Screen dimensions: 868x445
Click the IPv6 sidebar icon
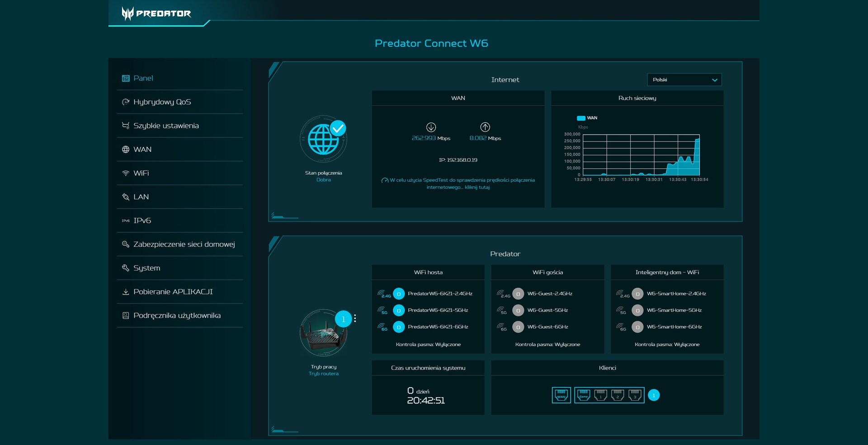(x=126, y=221)
